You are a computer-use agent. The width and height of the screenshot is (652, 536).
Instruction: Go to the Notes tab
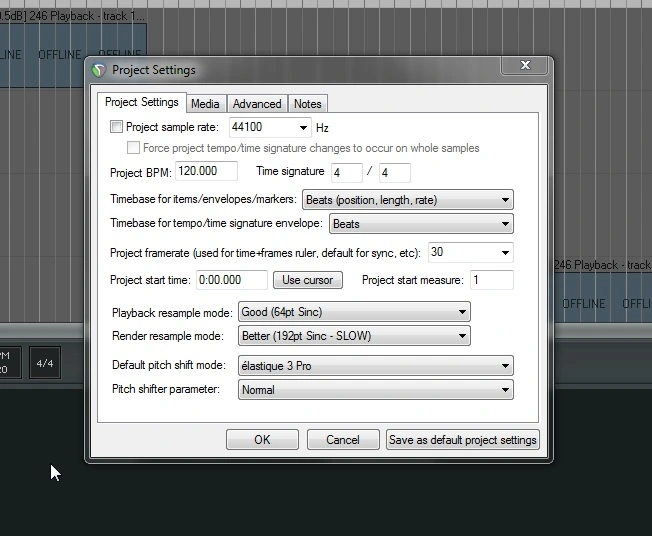pyautogui.click(x=308, y=104)
